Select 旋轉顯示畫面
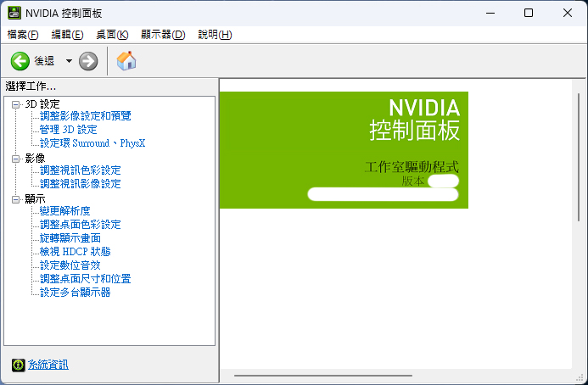The height and width of the screenshot is (385, 588). coord(70,238)
